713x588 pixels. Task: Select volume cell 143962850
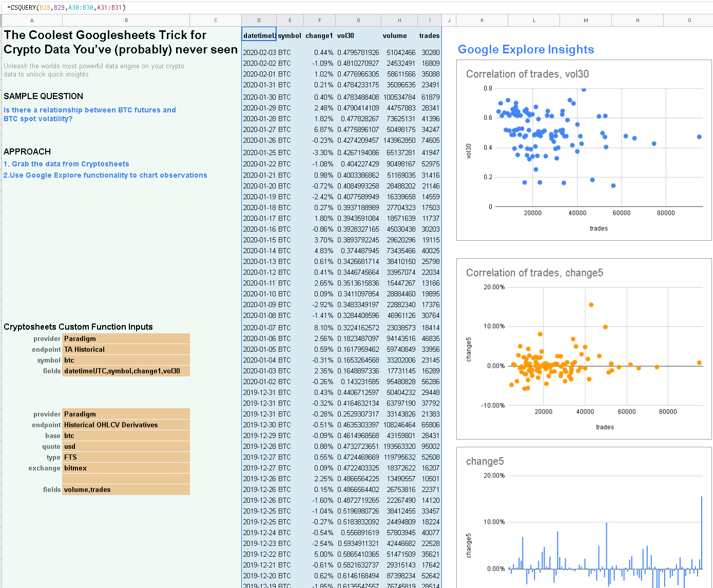(x=399, y=140)
